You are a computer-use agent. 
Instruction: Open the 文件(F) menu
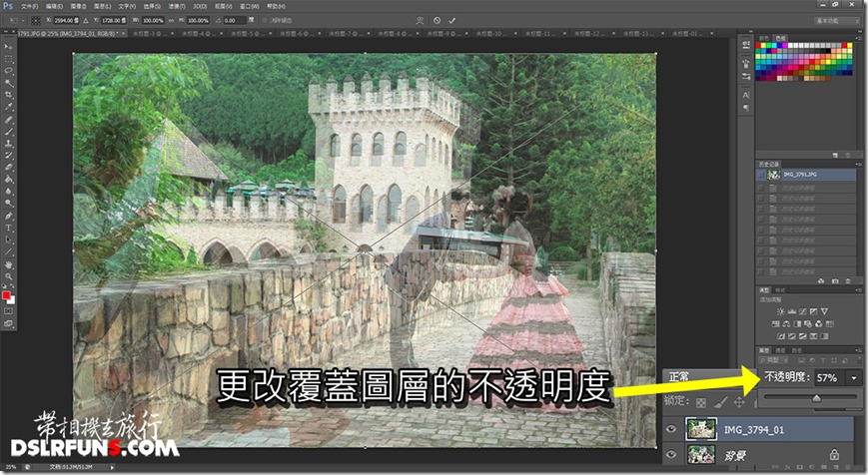(x=29, y=6)
